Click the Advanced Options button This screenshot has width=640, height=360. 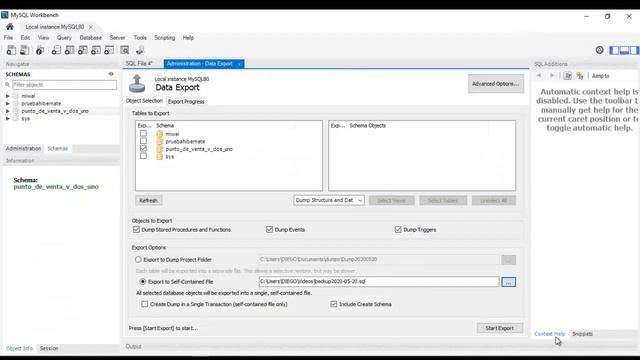point(496,84)
